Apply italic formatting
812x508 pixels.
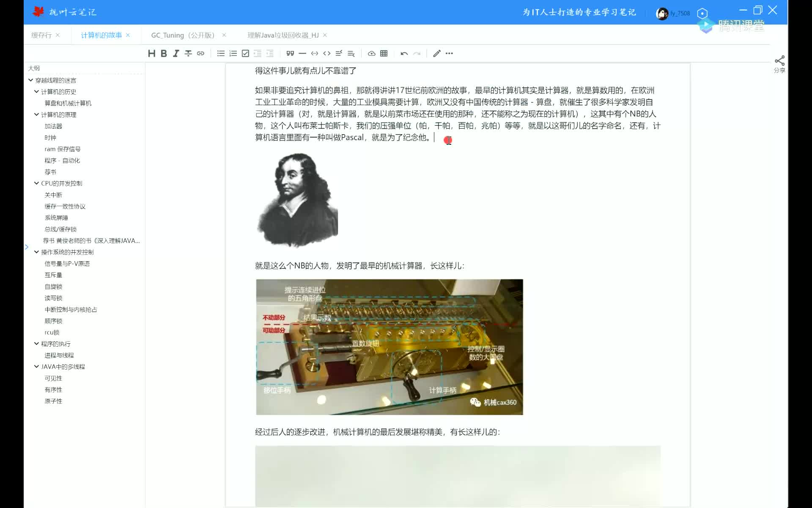point(176,53)
